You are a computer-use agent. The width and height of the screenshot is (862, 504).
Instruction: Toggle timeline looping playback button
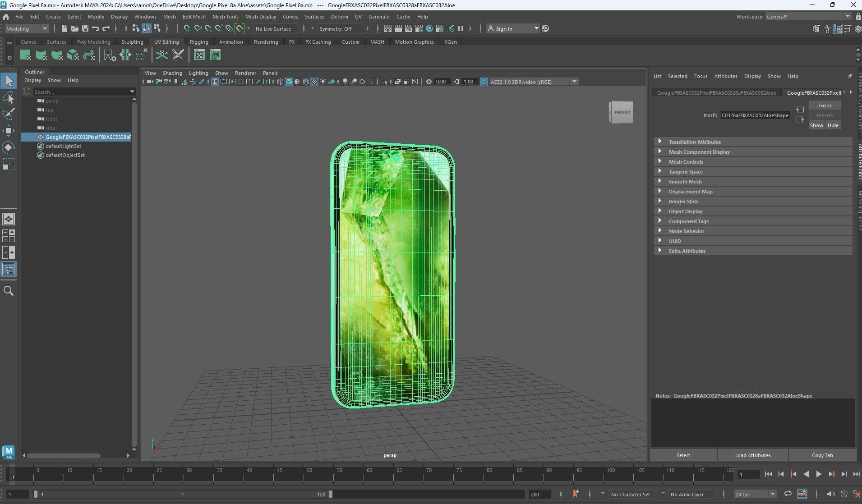[788, 494]
